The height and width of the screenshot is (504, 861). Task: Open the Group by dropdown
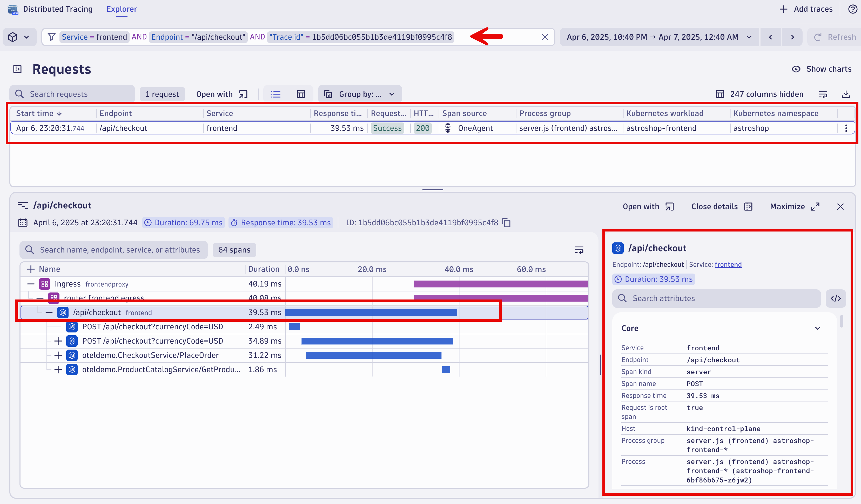(360, 94)
